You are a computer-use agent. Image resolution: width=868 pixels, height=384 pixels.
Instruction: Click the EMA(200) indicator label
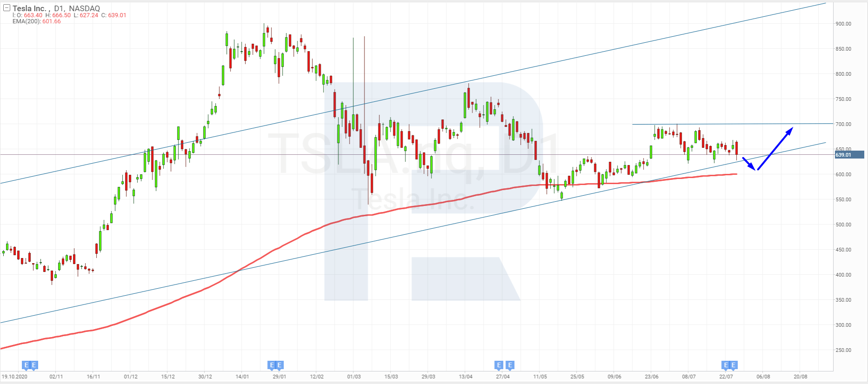(x=27, y=21)
